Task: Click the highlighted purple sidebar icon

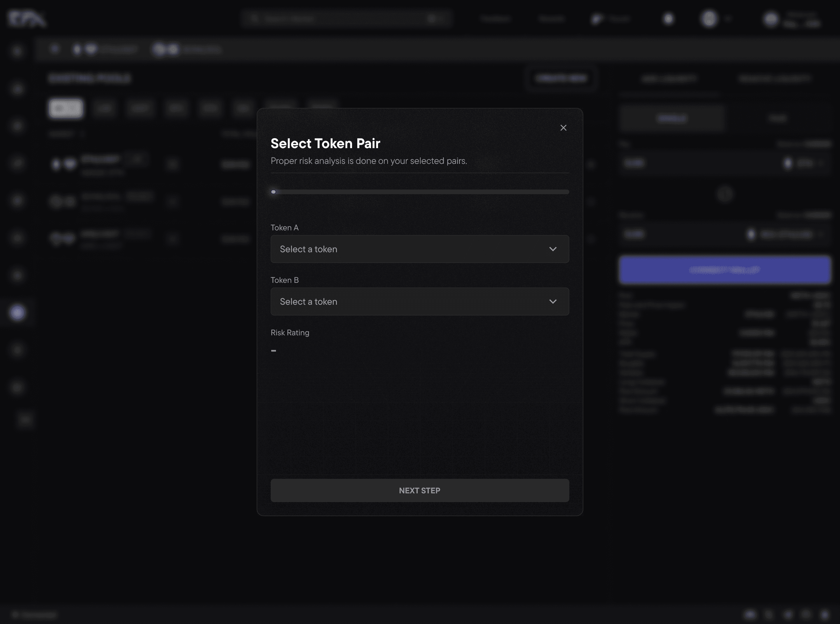Action: (x=17, y=312)
